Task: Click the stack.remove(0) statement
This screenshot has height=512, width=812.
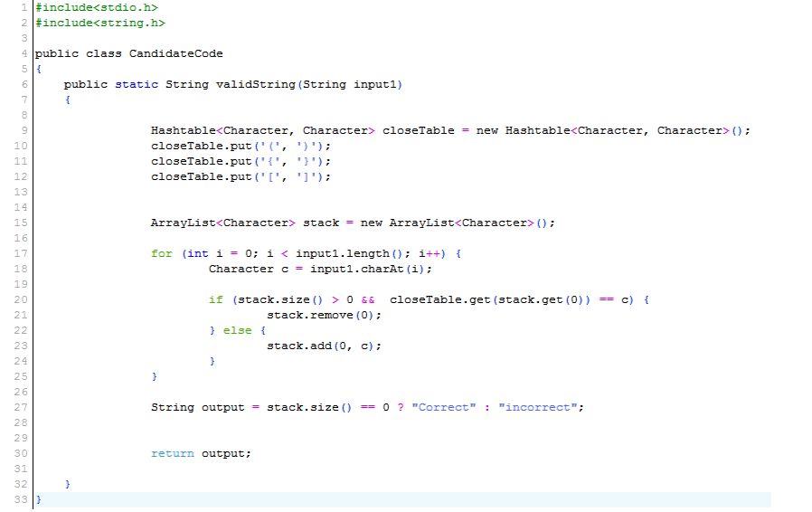Action: [324, 315]
